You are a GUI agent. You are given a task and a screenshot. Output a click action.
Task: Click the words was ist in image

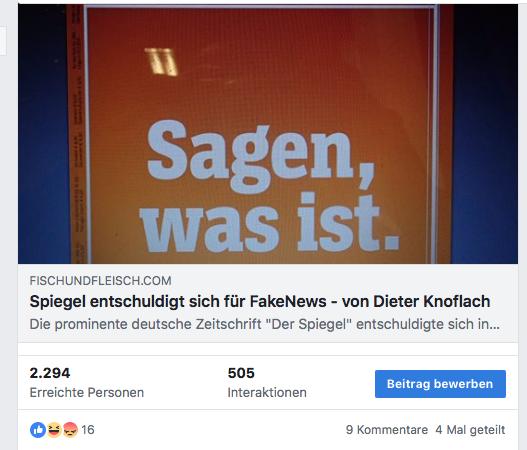(269, 223)
